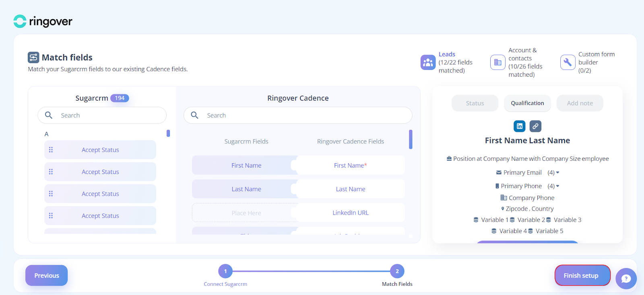
Task: Click the Position briefcase icon
Action: (449, 159)
